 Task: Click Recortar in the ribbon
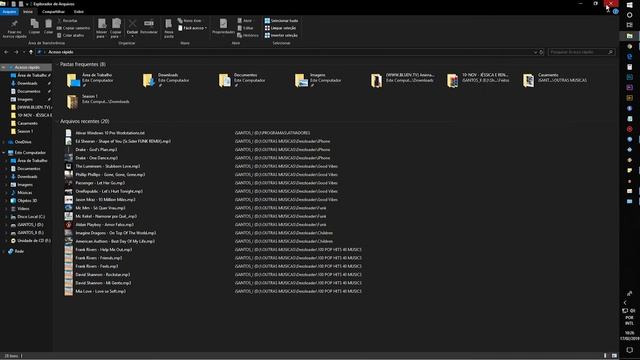point(67,20)
